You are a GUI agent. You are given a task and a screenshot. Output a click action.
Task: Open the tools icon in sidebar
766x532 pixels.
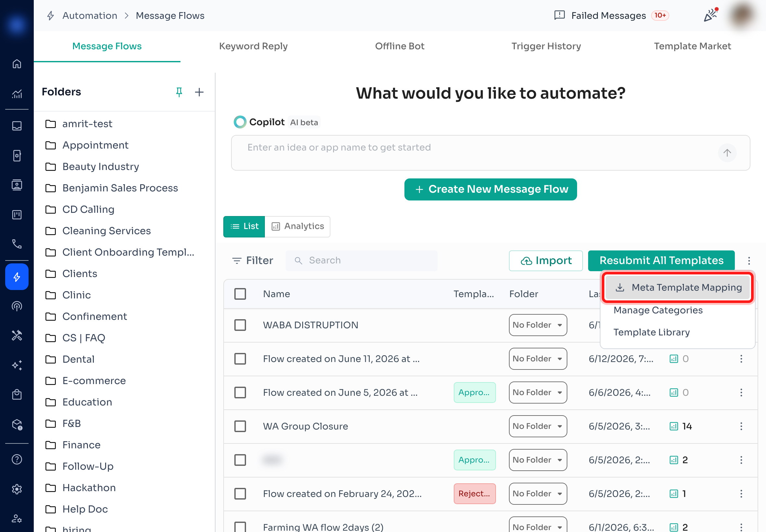pyautogui.click(x=17, y=335)
